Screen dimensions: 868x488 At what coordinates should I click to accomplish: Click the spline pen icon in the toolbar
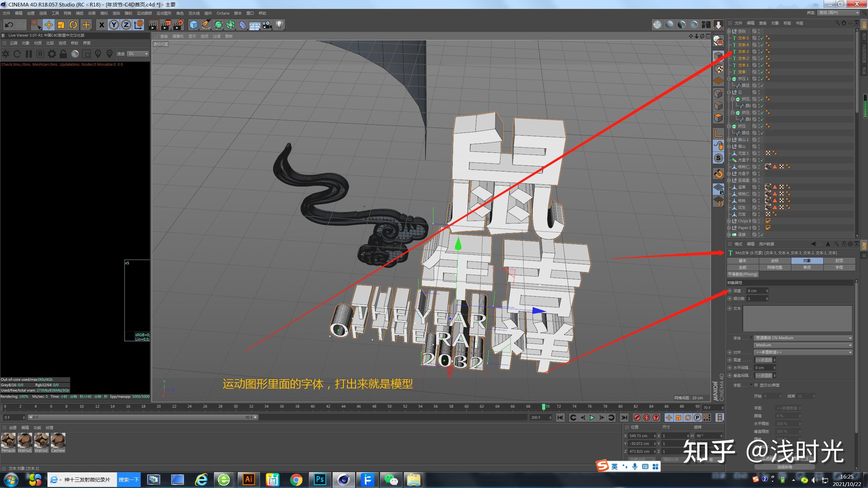[x=206, y=25]
